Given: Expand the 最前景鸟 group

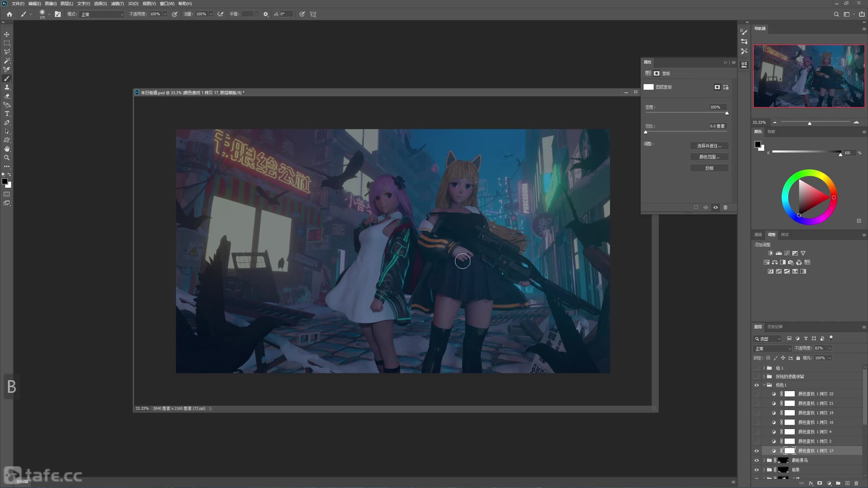Looking at the screenshot, I should click(x=764, y=460).
